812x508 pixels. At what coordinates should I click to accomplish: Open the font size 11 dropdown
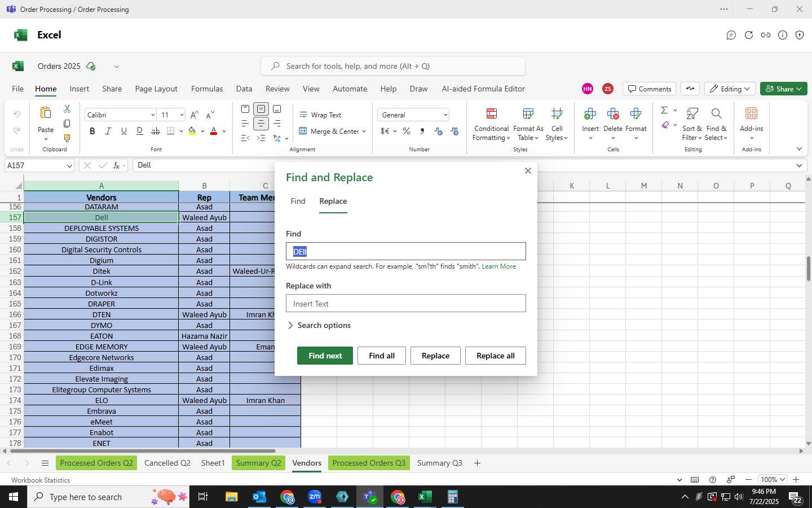(182, 115)
